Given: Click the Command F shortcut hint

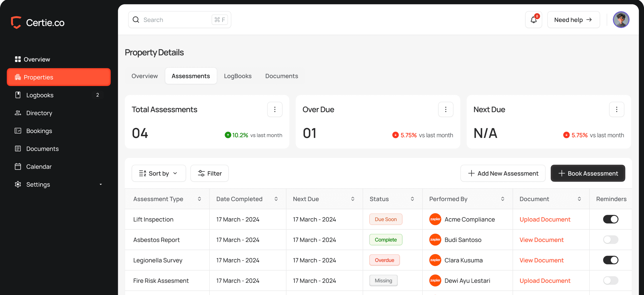Looking at the screenshot, I should pyautogui.click(x=220, y=20).
